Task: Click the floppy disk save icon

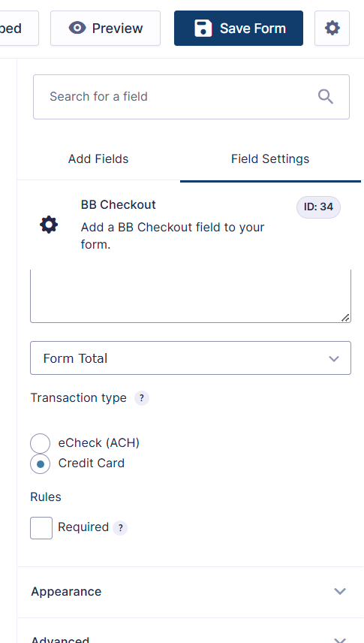Action: coord(203,29)
